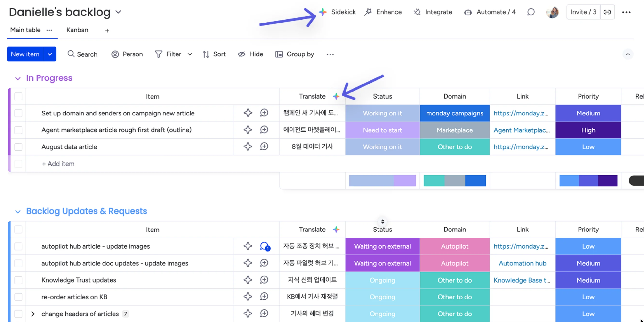Add update to change headers of articles

[264, 313]
